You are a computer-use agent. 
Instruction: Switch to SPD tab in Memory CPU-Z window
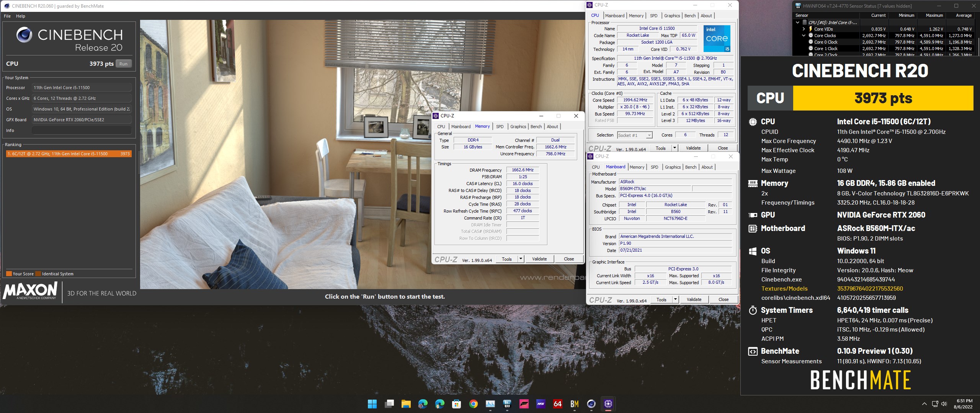point(500,127)
